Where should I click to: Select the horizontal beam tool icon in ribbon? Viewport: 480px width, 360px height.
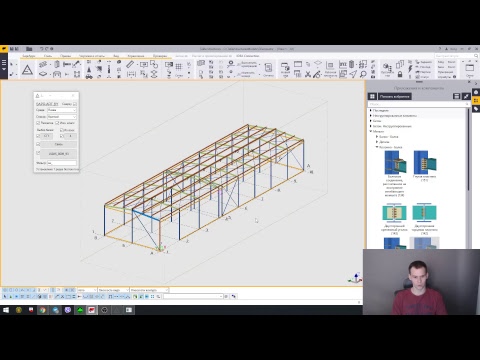(x=67, y=64)
